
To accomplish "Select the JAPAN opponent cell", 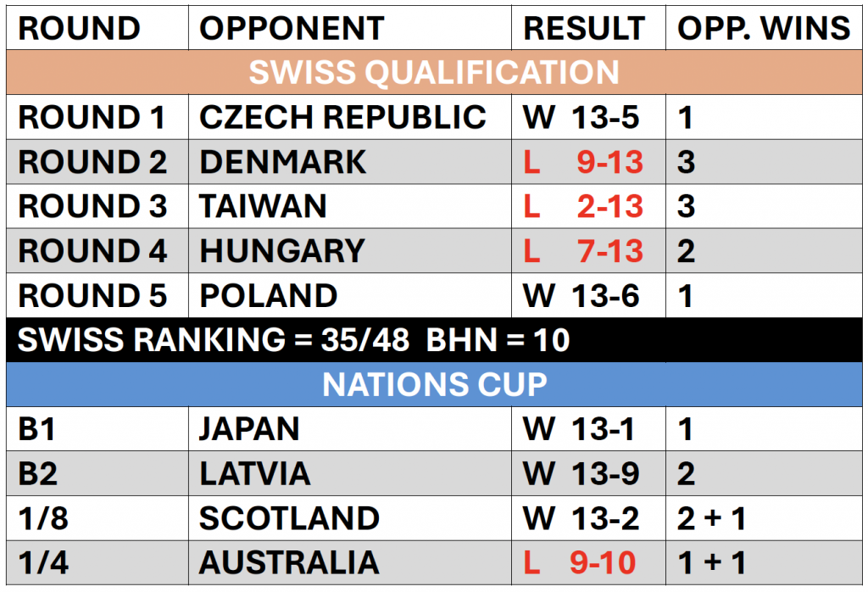I will tap(249, 429).
